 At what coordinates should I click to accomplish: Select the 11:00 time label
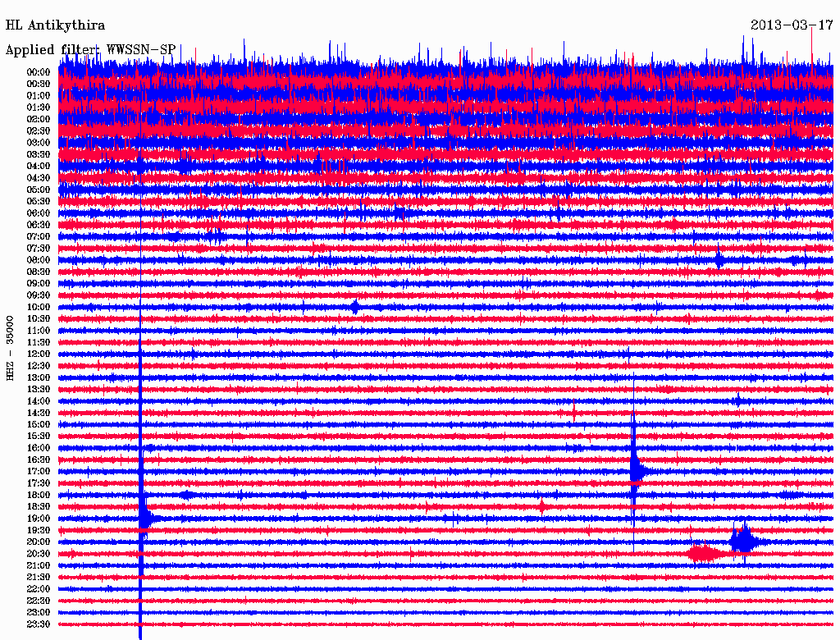click(x=39, y=331)
